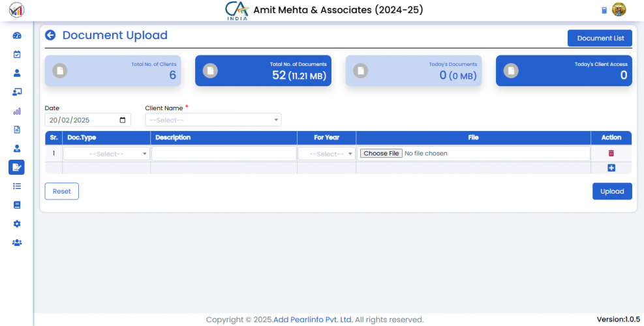Viewport: 644px width, 326px height.
Task: Click the Action column header
Action: point(611,138)
